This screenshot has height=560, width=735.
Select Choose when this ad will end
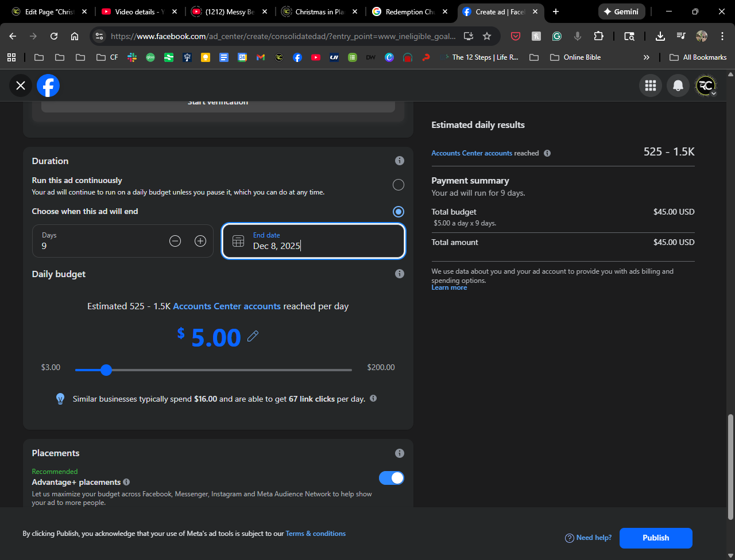point(398,212)
